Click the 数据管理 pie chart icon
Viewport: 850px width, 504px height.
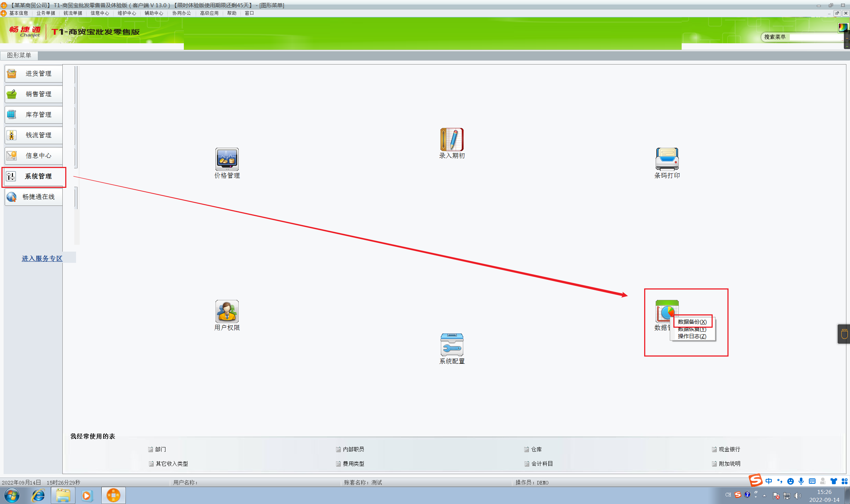tap(663, 309)
